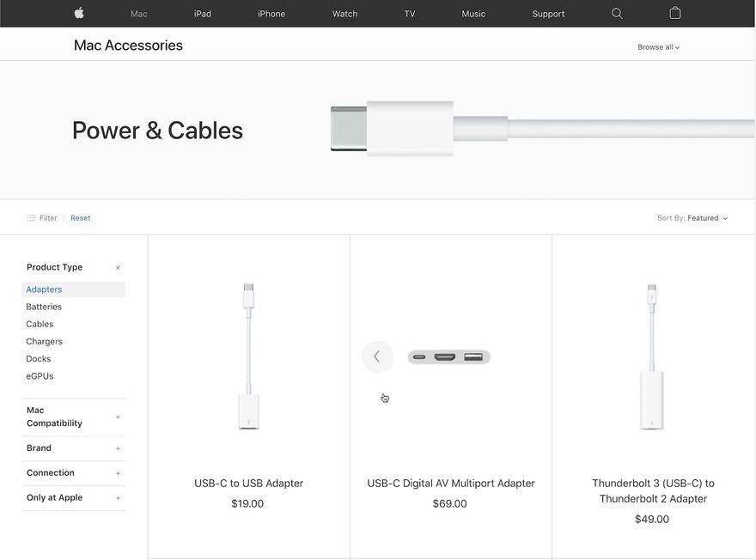Select the Chargers product type
The width and height of the screenshot is (756, 560).
45,341
